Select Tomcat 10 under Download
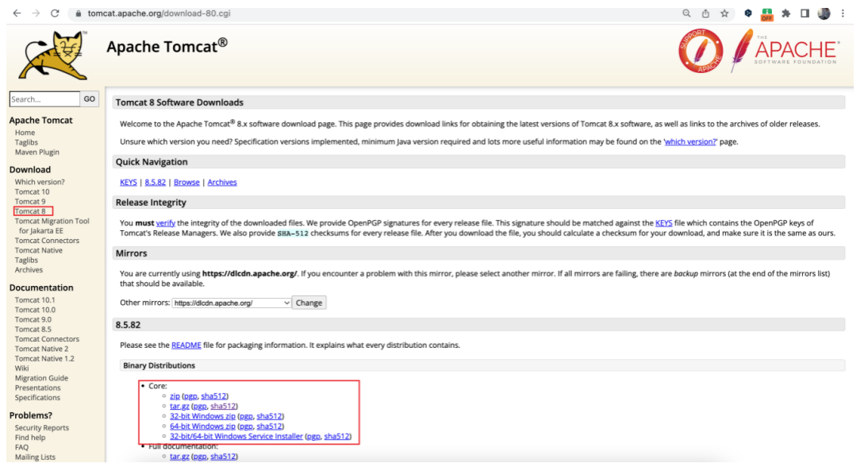The height and width of the screenshot is (467, 868). [x=32, y=191]
